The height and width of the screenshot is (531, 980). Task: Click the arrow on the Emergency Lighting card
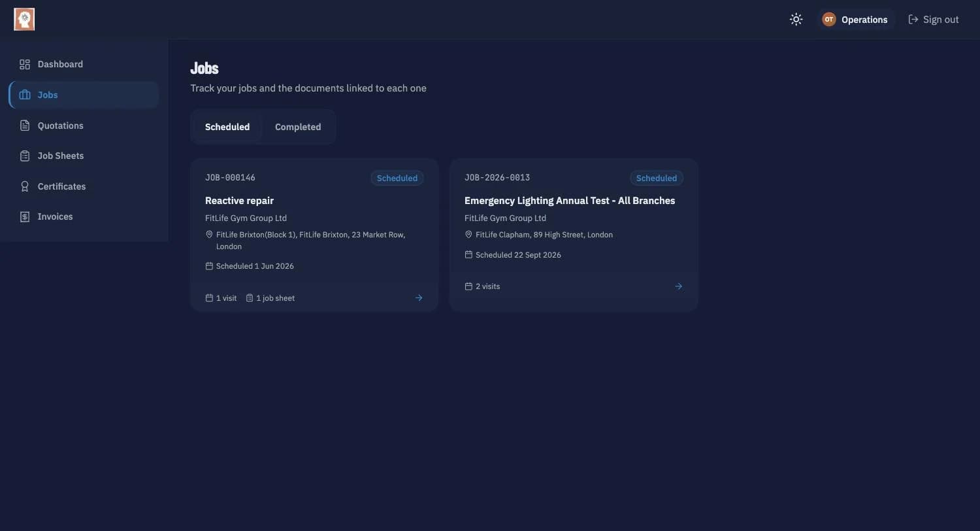(678, 286)
